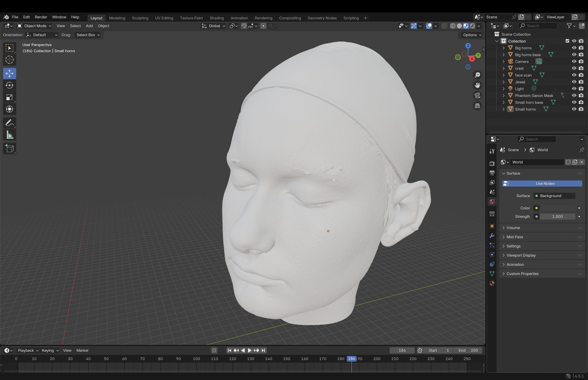The width and height of the screenshot is (588, 380).
Task: Switch to the Geometry Nodes workspace tab
Action: pos(322,18)
